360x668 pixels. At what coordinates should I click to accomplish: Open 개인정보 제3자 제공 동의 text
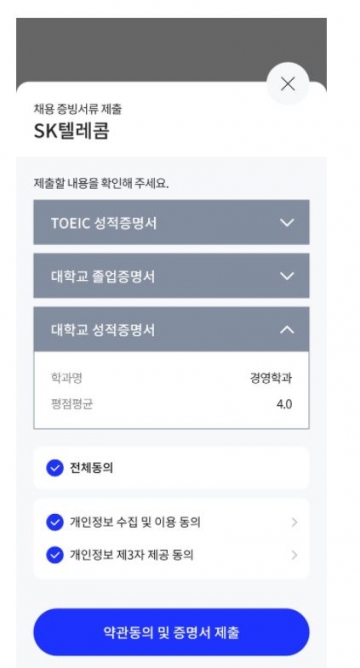[132, 555]
